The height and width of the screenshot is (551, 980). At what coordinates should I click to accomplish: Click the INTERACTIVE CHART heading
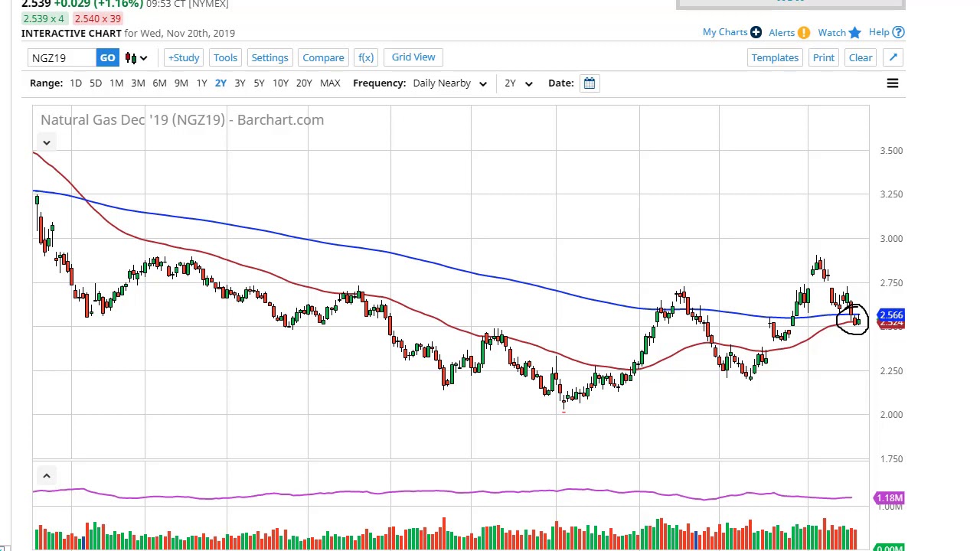point(71,33)
